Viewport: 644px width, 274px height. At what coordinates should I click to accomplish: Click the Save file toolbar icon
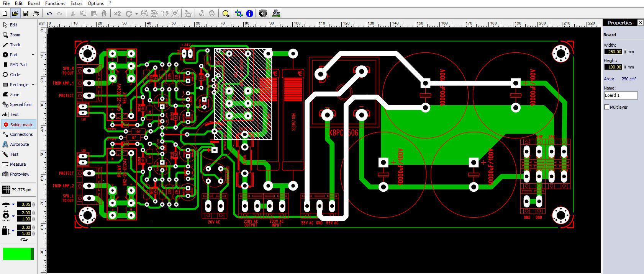pyautogui.click(x=26, y=13)
